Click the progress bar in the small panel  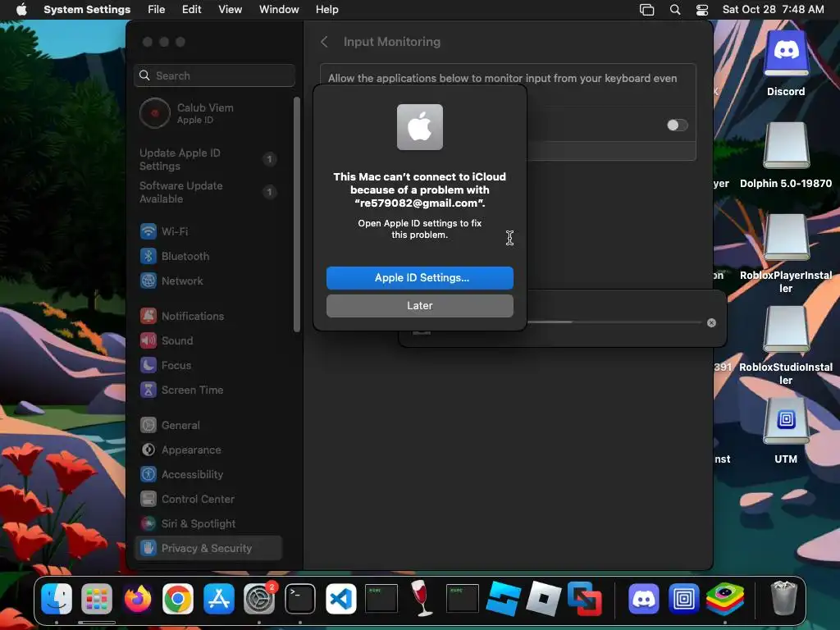click(614, 322)
